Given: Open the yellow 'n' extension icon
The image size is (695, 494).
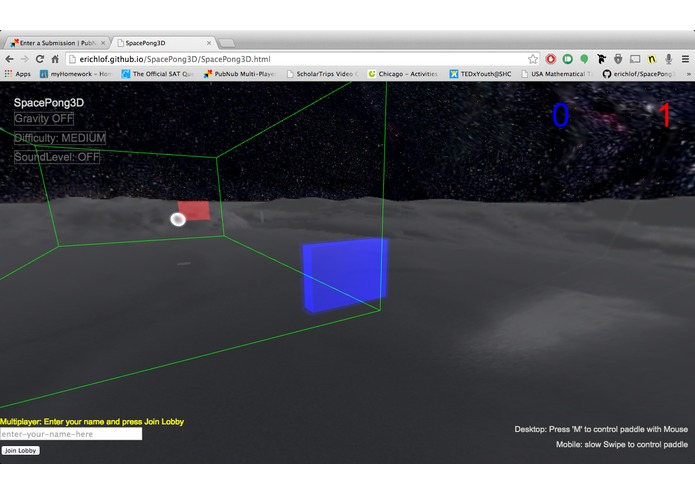Looking at the screenshot, I should coord(652,59).
